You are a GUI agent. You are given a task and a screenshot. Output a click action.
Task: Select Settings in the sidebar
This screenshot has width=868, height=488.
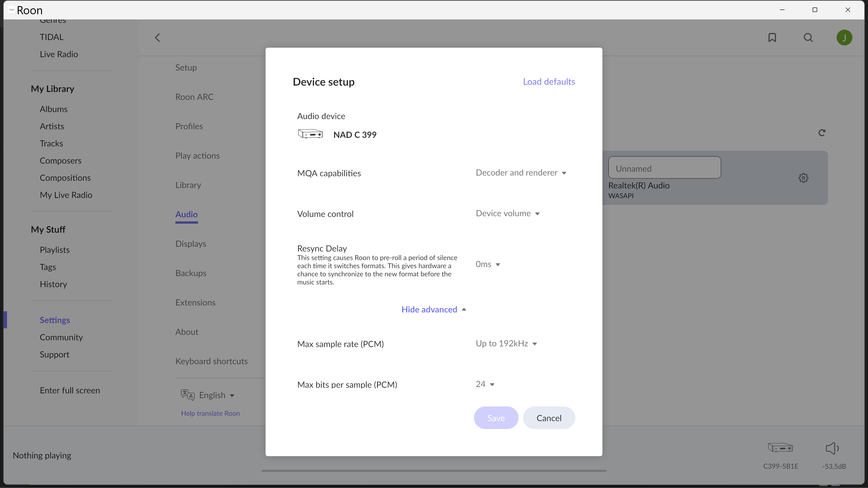pyautogui.click(x=55, y=320)
